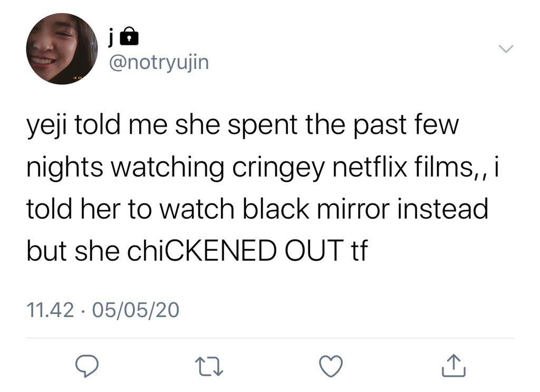Reply to the tweet via speech bubble icon

(87, 367)
